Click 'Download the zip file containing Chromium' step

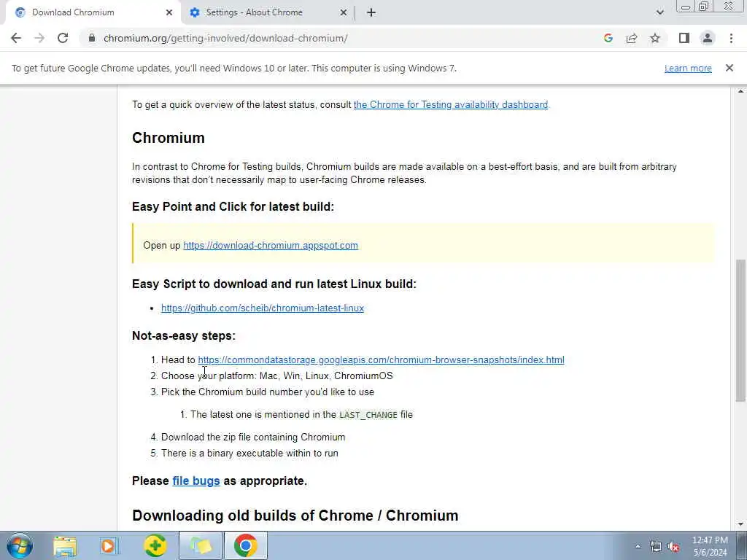[x=253, y=437]
